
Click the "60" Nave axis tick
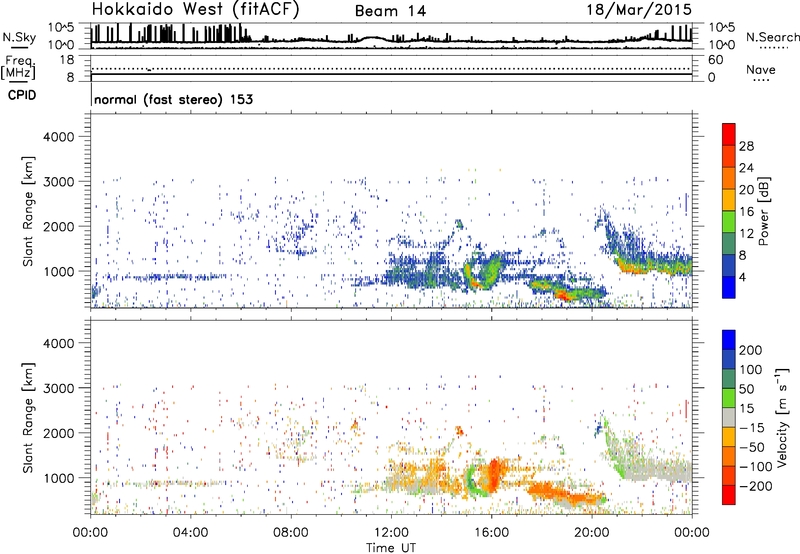715,60
